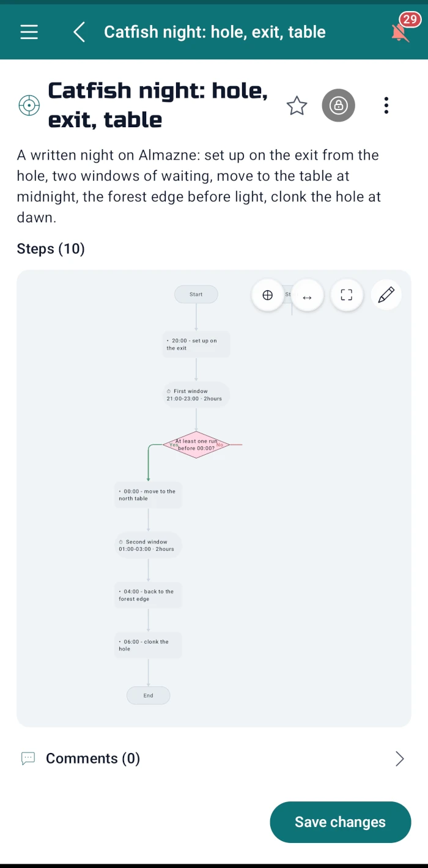The width and height of the screenshot is (428, 868).
Task: Select the End node of the flowchart
Action: pos(149,695)
